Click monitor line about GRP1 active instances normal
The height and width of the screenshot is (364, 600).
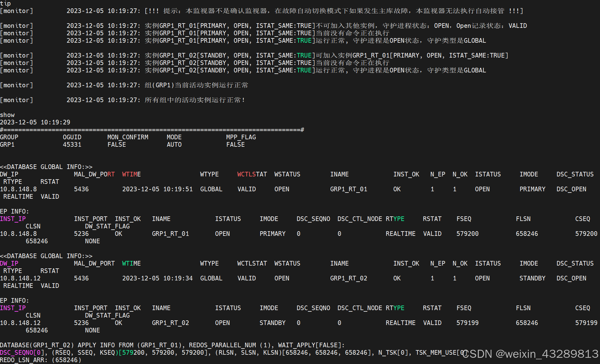pos(124,85)
